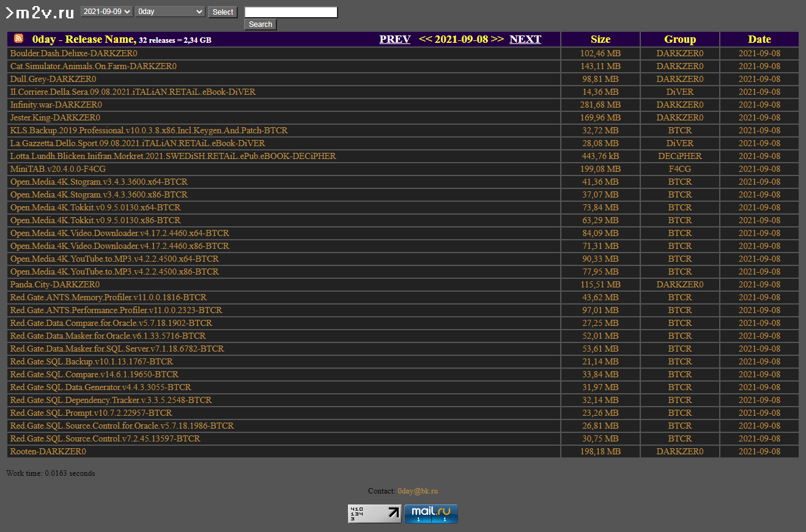Click the 281,68 MB size cell
The height and width of the screenshot is (532, 806).
[x=601, y=105]
